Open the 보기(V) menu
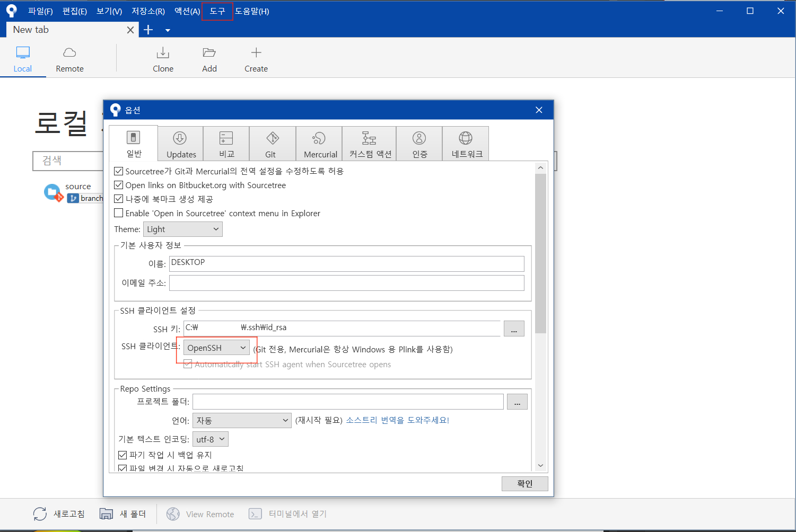The image size is (796, 532). (109, 11)
